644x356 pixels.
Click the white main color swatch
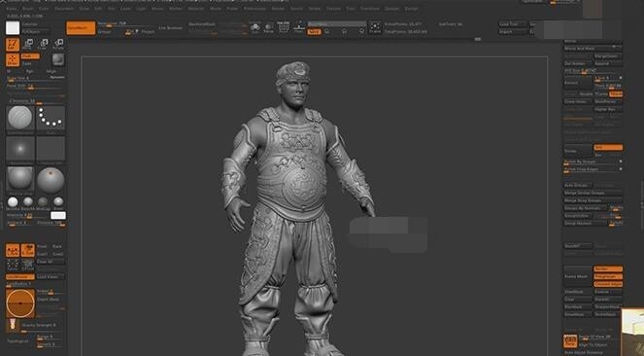click(x=13, y=28)
